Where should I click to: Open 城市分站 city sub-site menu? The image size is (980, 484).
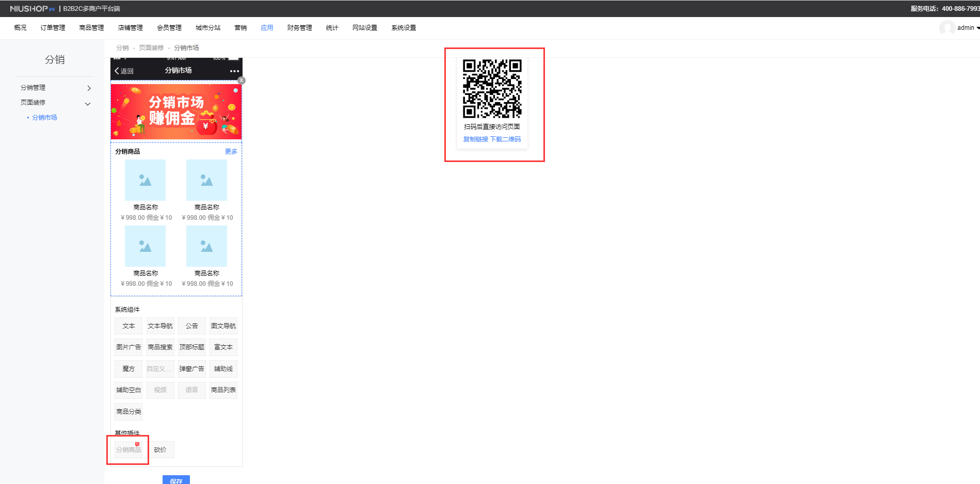(x=208, y=28)
